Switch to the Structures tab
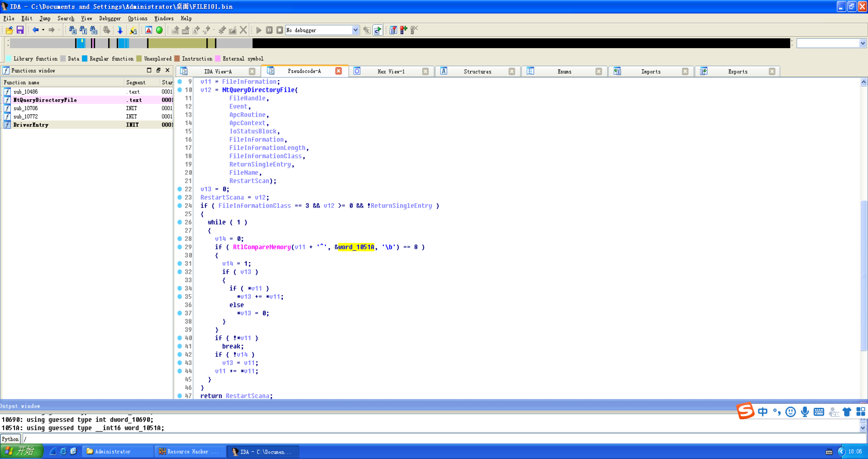This screenshot has width=868, height=459. pyautogui.click(x=477, y=71)
